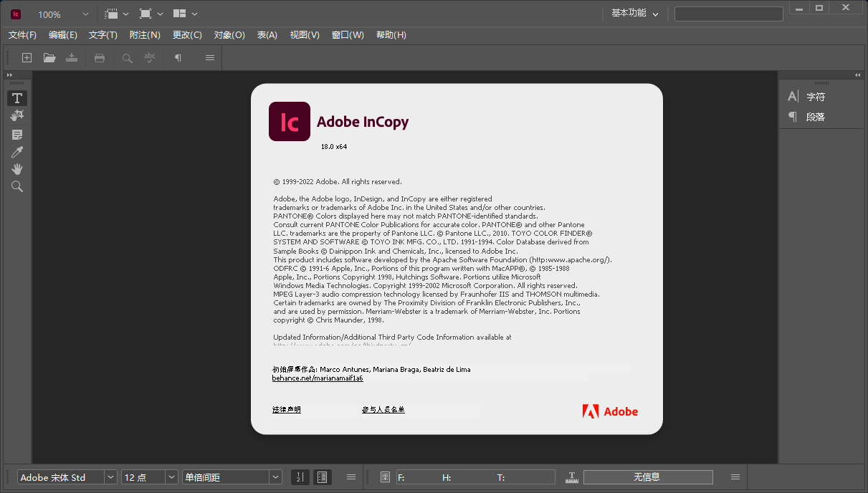Open the 文字(T) menu

point(103,35)
